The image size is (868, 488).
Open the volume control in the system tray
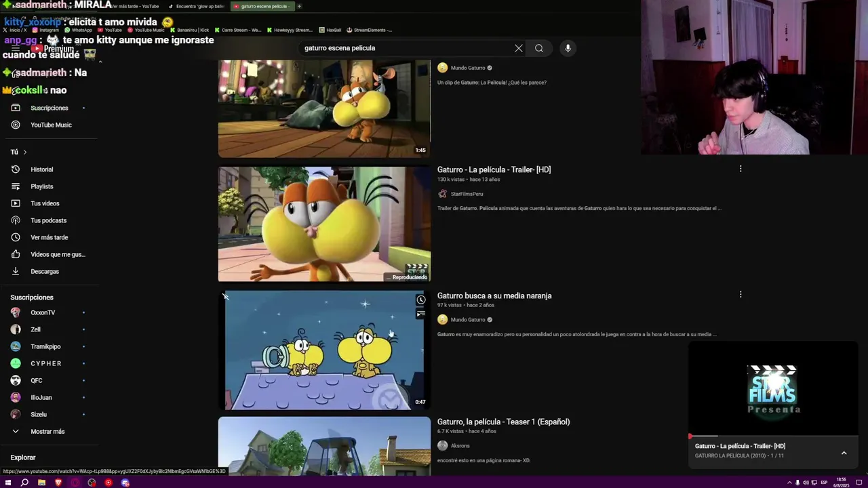click(x=806, y=483)
